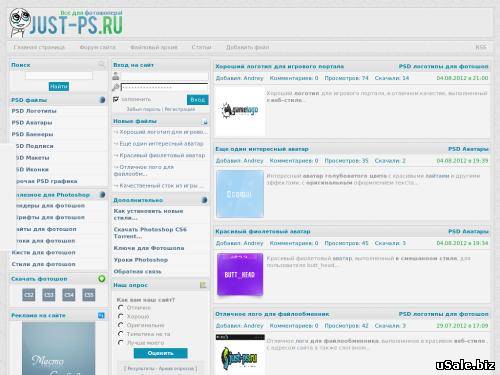Screen dimensions: 500x375
Task: Click the JUST-PS.RU site logo
Action: pyautogui.click(x=66, y=23)
